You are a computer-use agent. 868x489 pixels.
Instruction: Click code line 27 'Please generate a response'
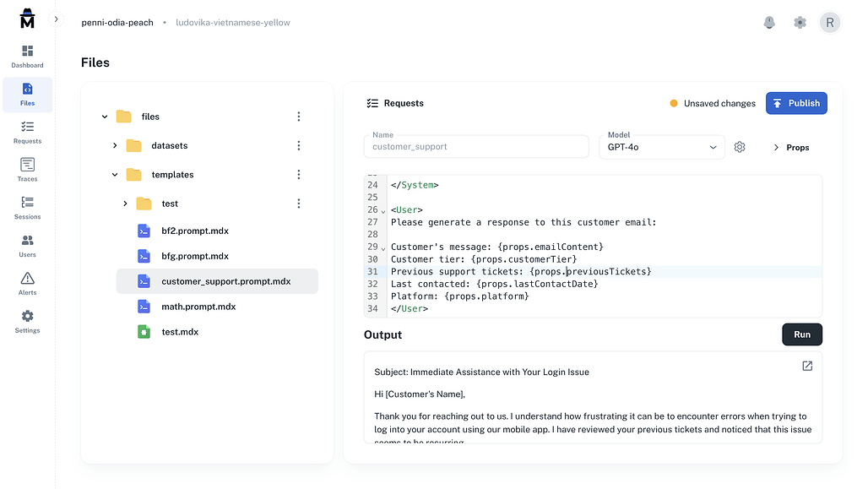524,222
